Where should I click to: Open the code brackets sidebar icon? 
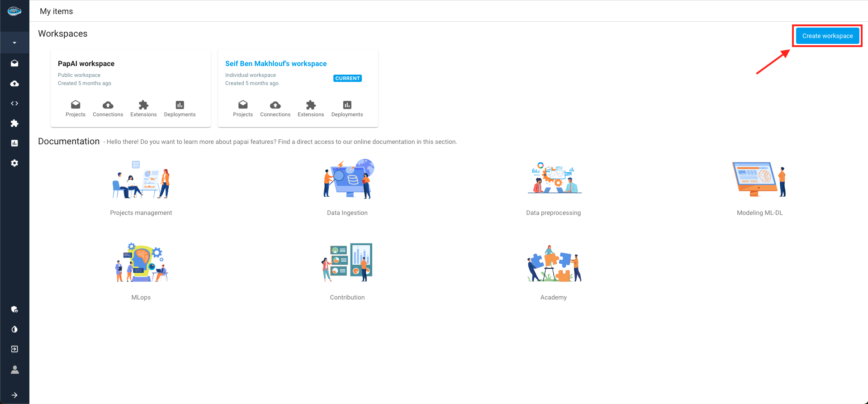click(14, 103)
